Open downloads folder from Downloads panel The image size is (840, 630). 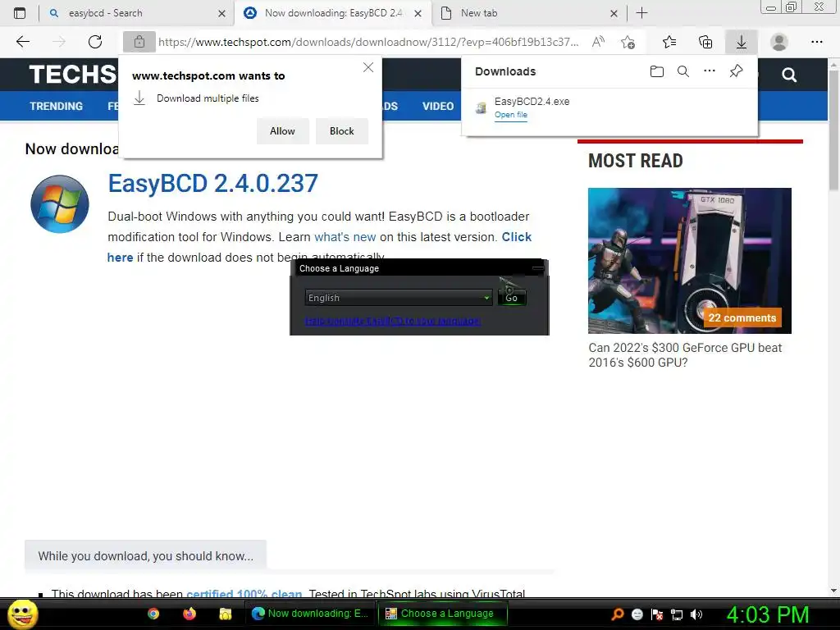click(657, 71)
